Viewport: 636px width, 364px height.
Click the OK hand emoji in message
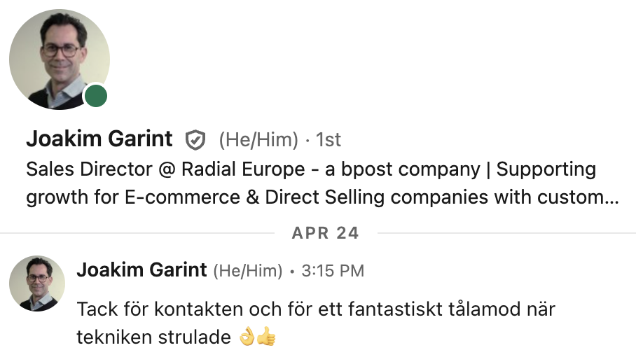[x=247, y=337]
